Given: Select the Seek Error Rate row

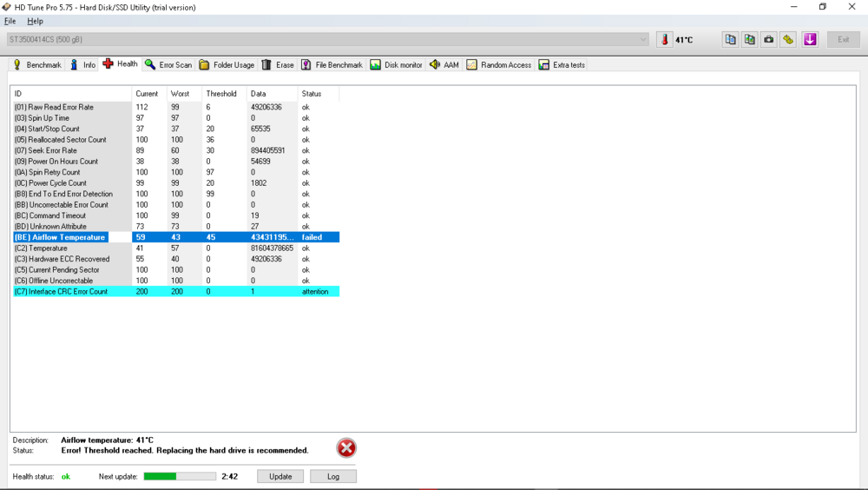Looking at the screenshot, I should click(176, 150).
